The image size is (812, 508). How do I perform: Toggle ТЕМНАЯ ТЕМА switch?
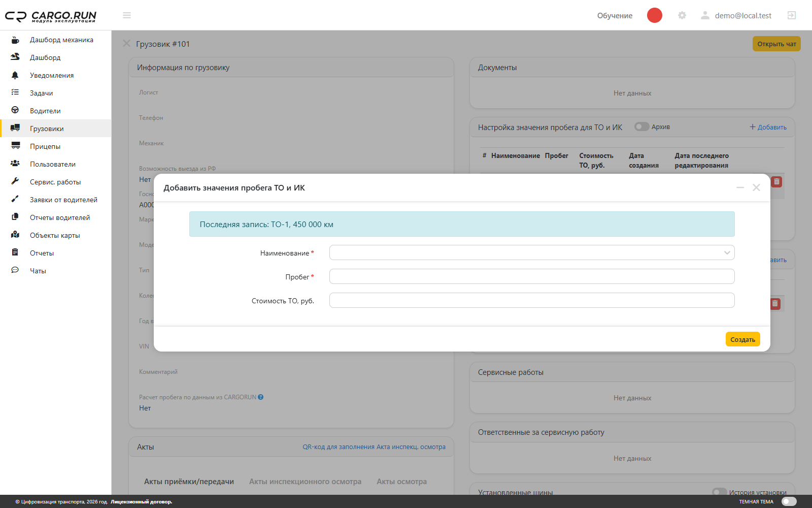click(789, 501)
